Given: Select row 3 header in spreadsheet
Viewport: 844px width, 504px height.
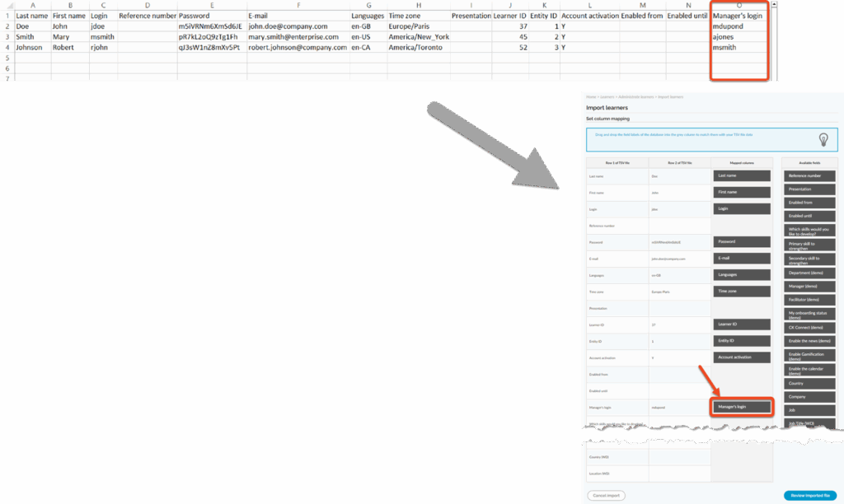Looking at the screenshot, I should [7, 37].
